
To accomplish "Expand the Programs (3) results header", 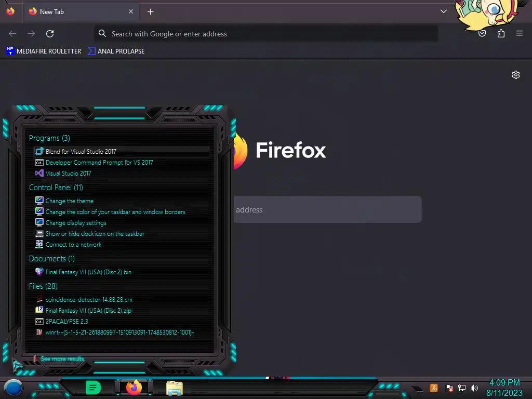I will [49, 138].
